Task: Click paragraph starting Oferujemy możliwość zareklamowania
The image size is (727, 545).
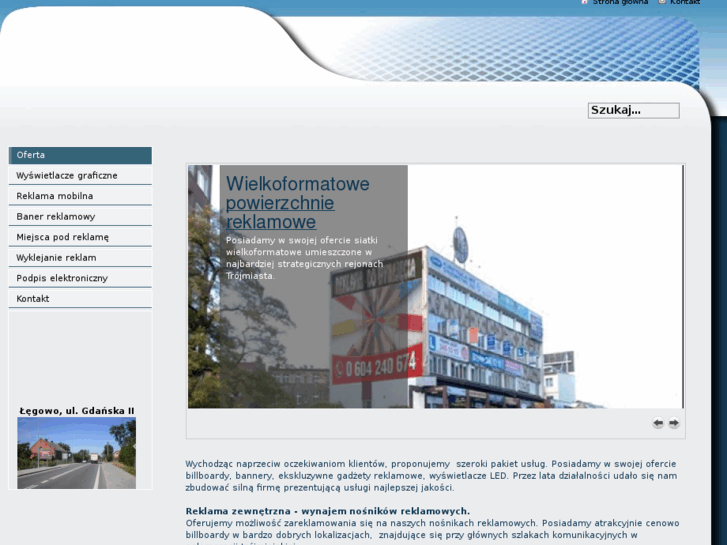Action: tap(432, 532)
